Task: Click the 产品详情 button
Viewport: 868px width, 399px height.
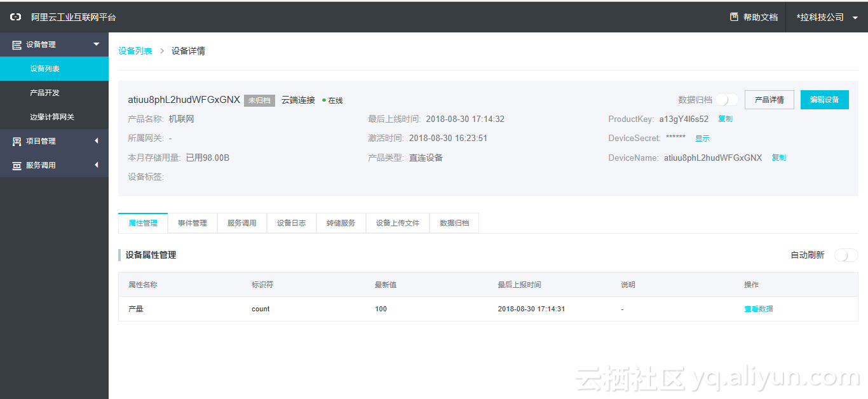Action: point(770,100)
